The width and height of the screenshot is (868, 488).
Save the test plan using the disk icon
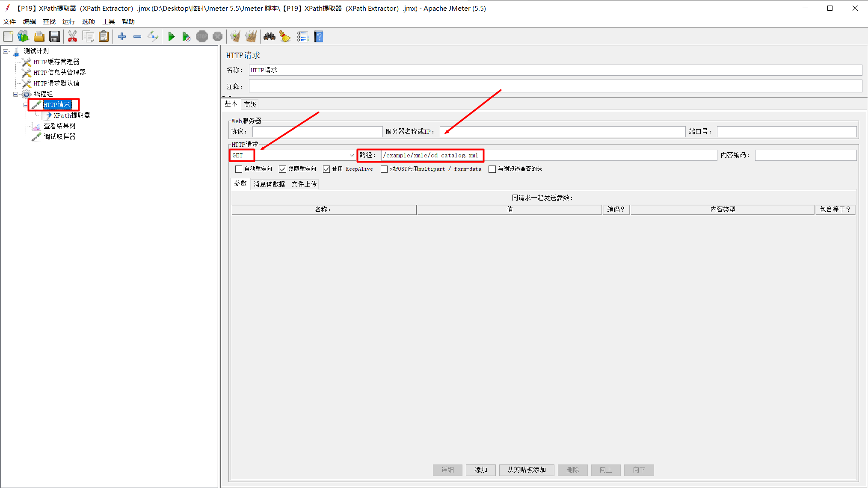[54, 36]
